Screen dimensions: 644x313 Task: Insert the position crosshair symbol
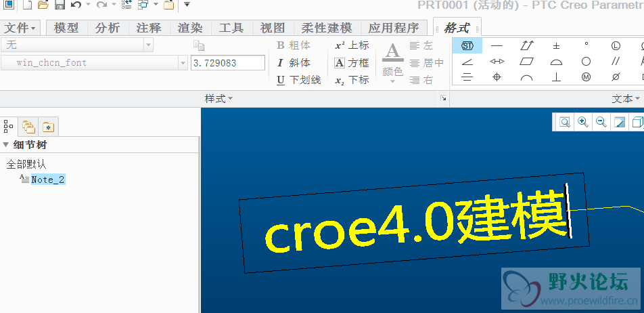497,77
